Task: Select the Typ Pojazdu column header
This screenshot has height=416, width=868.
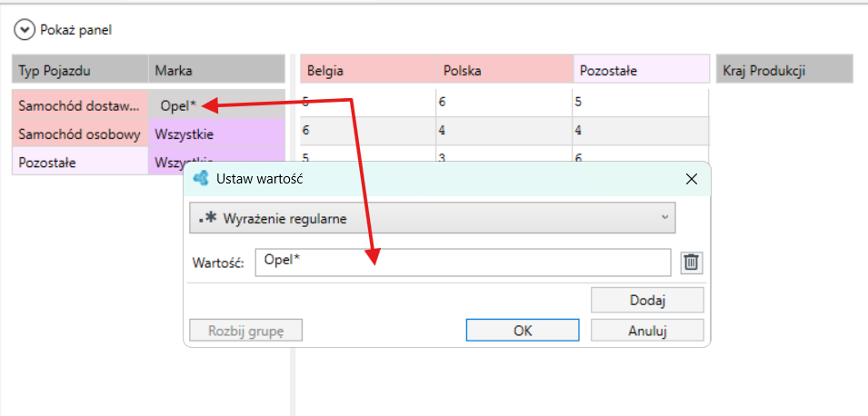Action: 80,71
